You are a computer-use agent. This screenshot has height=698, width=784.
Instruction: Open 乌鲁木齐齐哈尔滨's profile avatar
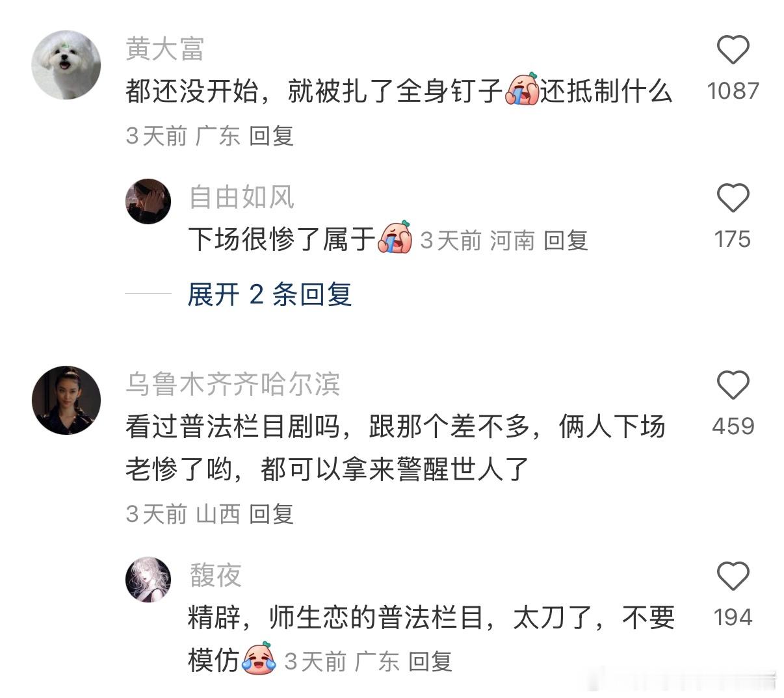(x=66, y=400)
